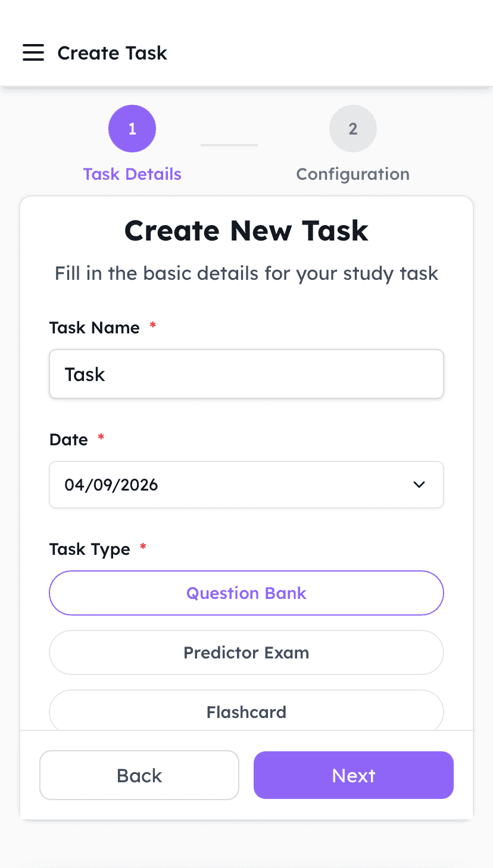Image resolution: width=493 pixels, height=868 pixels.
Task: Click the connector line between steps
Action: coord(229,145)
